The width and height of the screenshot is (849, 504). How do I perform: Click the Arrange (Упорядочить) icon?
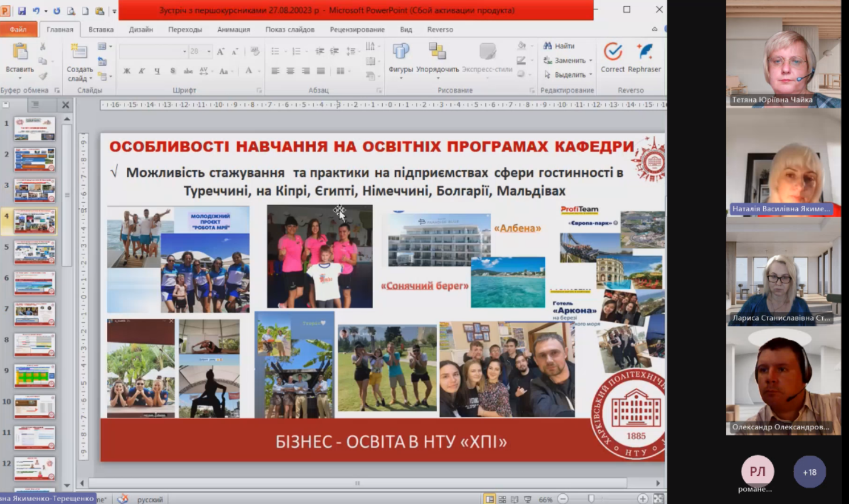[x=437, y=52]
